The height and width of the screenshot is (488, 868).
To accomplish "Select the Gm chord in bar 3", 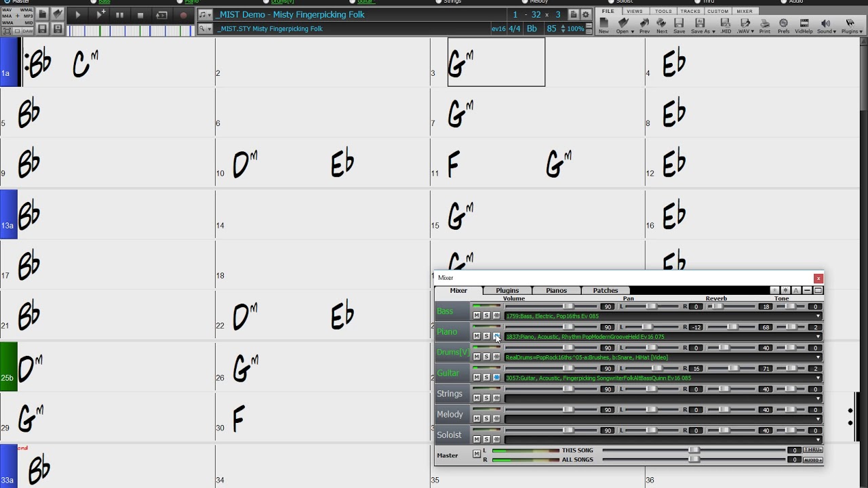I will [460, 64].
